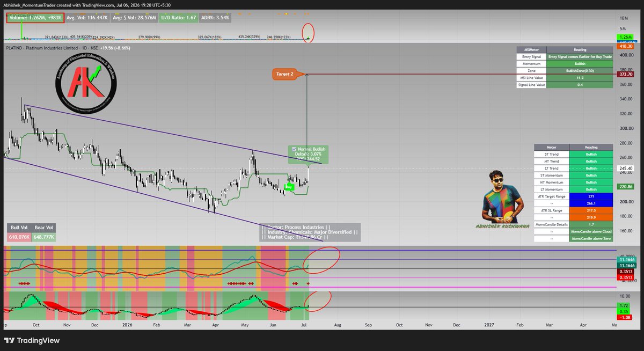This screenshot has width=644, height=351.
Task: Click the blue 266.1 ATR target cell
Action: (591, 203)
